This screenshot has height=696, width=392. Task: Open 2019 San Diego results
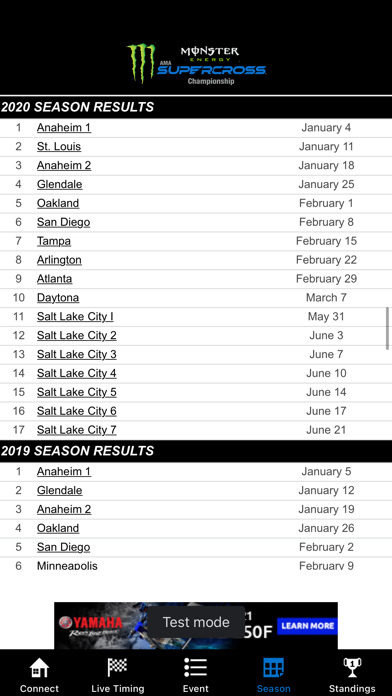63,547
